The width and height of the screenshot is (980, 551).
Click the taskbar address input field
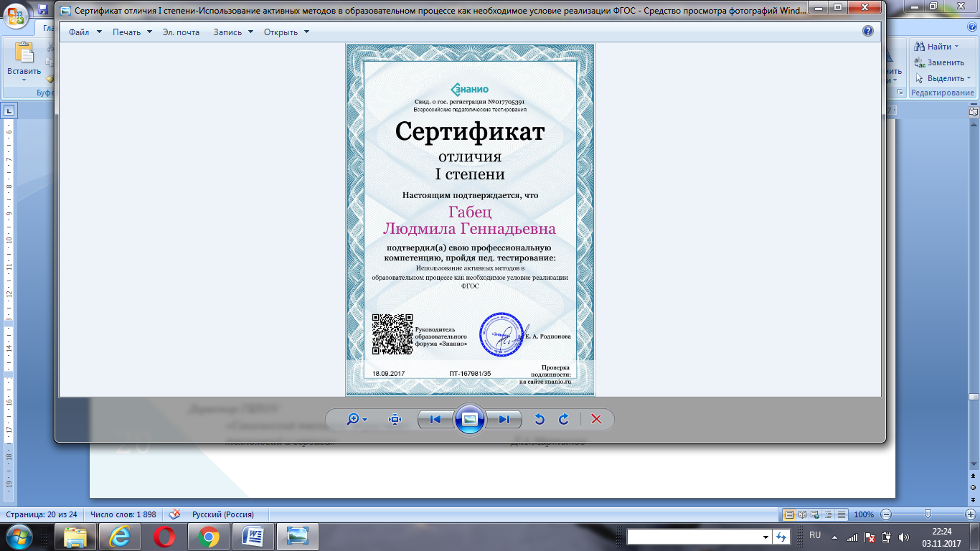click(x=693, y=537)
